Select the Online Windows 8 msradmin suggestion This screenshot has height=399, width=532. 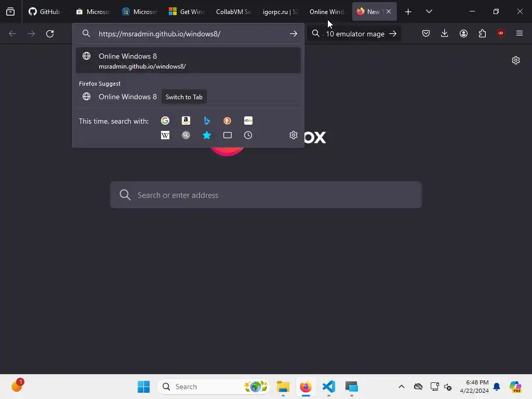(x=188, y=60)
